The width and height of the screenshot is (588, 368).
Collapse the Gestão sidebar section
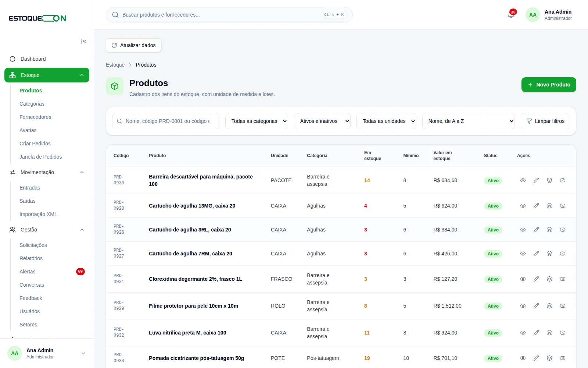point(47,230)
